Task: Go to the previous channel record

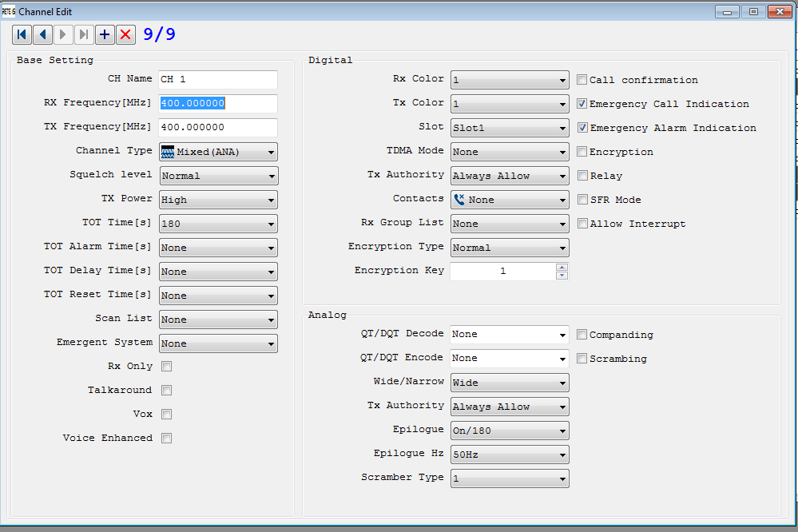Action: 43,34
